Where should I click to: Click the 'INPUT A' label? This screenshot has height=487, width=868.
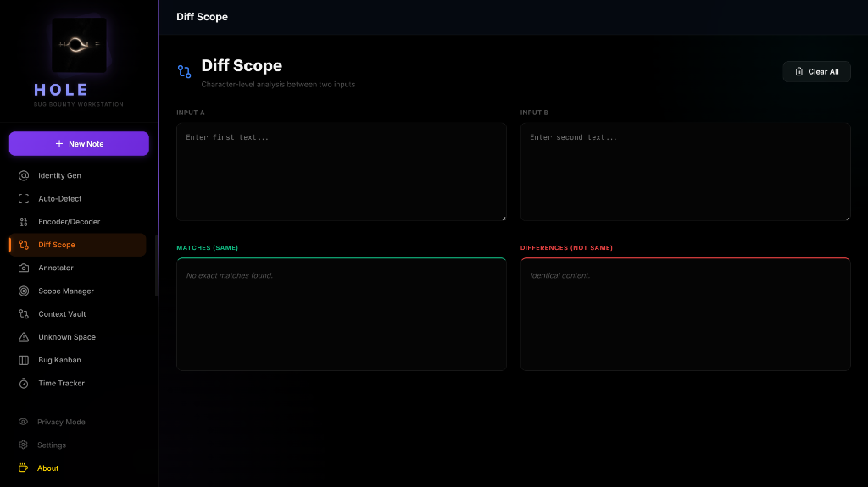coord(191,113)
